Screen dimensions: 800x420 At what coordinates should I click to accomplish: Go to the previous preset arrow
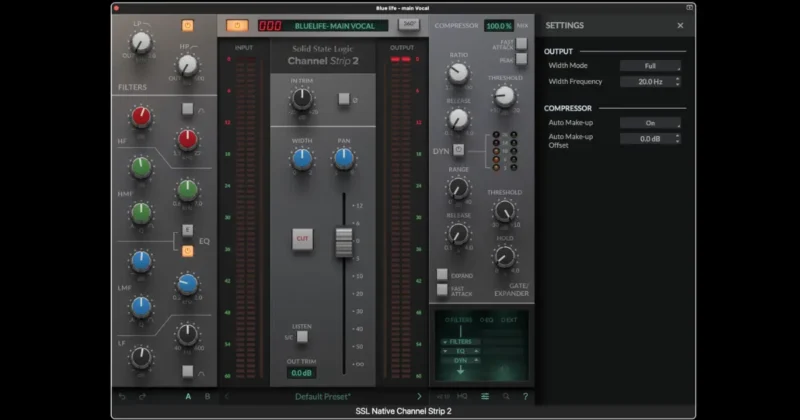click(x=227, y=397)
